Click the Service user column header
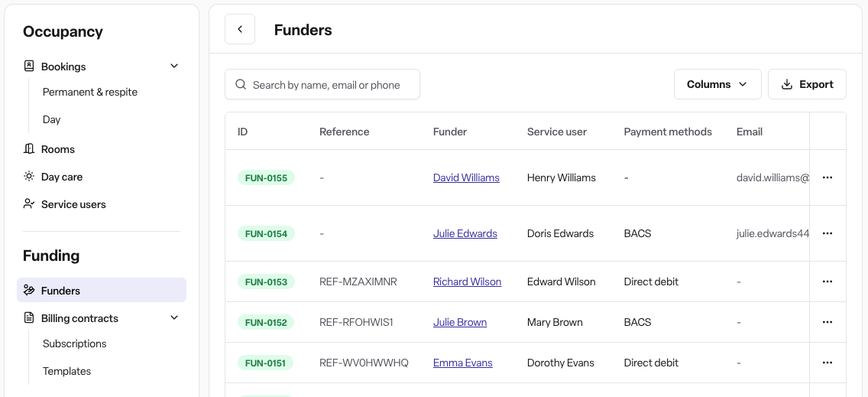The width and height of the screenshot is (868, 397). [x=557, y=132]
